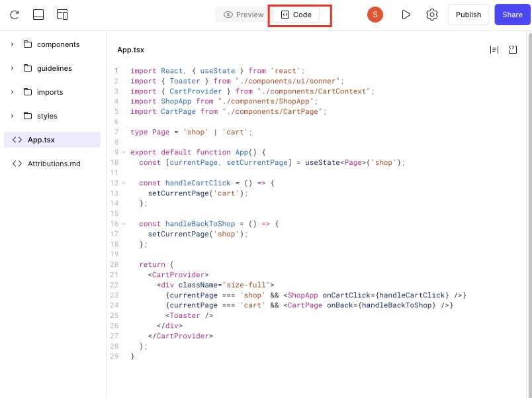
Task: Expand the styles folder chevron
Action: click(13, 116)
